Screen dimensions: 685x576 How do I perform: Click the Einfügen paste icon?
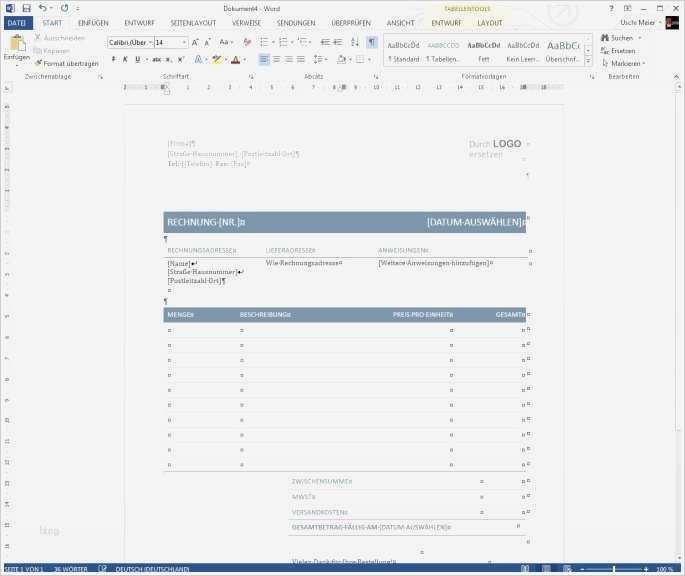[17, 43]
